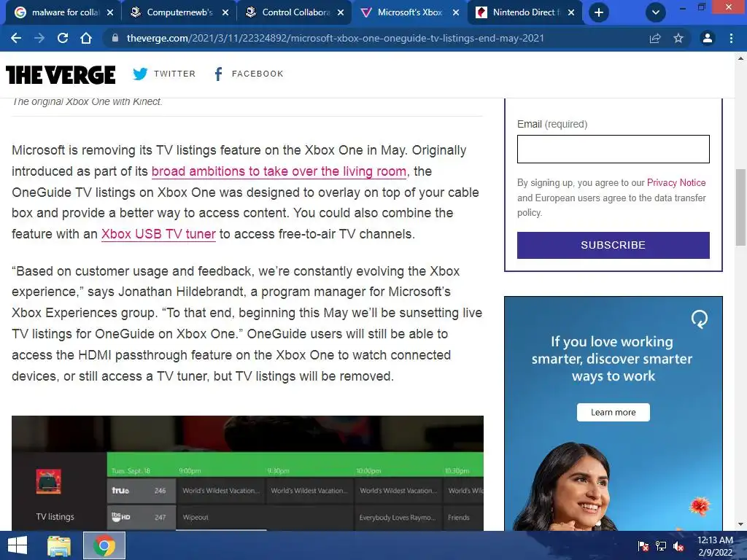Open Chrome's three-dot menu
The height and width of the screenshot is (560, 747).
pyautogui.click(x=731, y=38)
